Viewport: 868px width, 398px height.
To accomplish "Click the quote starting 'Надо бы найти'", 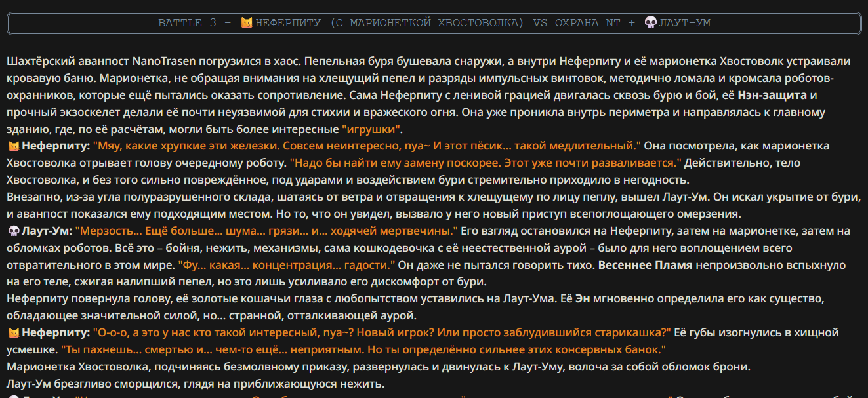I will (486, 163).
